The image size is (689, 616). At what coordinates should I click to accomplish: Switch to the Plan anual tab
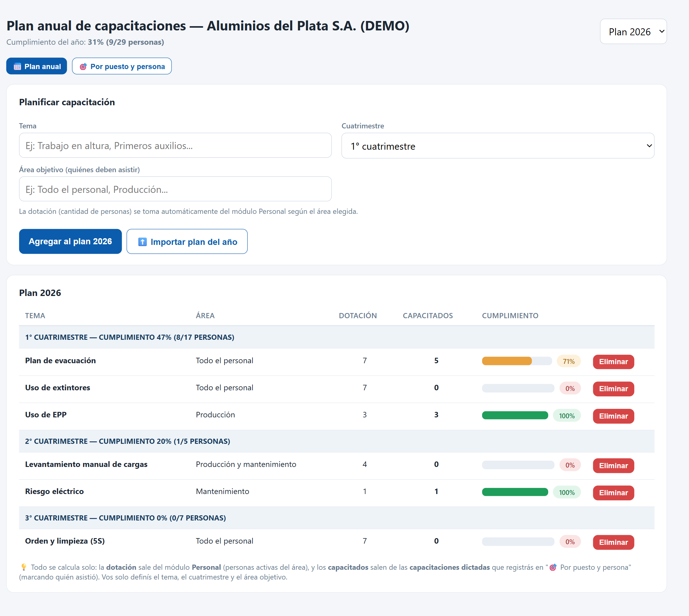tap(37, 66)
